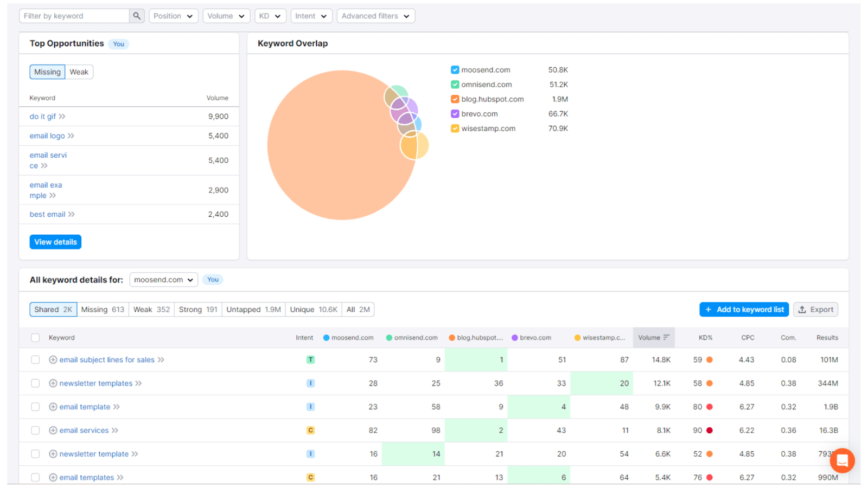Viewport: 868px width, 488px height.
Task: Click double-chevron next to do it gif
Action: point(62,117)
